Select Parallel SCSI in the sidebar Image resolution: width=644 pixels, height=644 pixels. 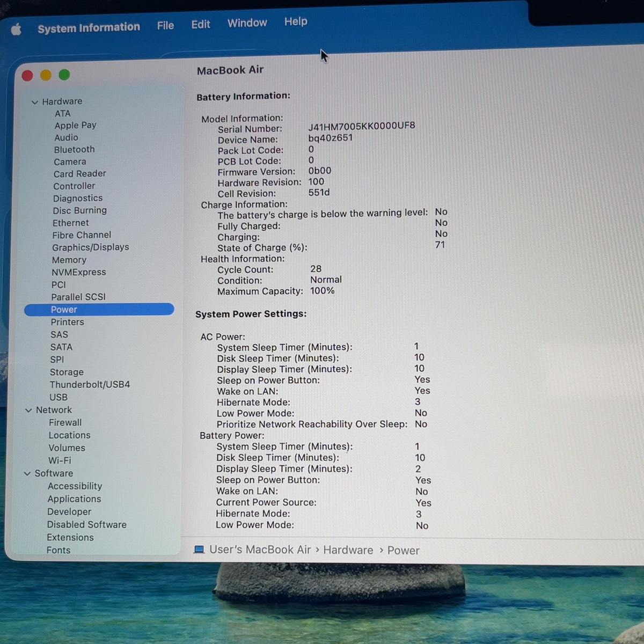point(78,297)
